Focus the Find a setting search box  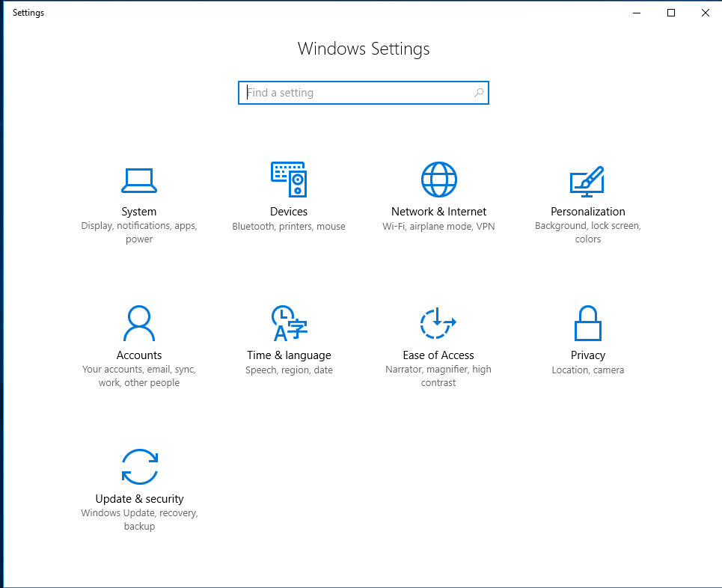coord(364,93)
